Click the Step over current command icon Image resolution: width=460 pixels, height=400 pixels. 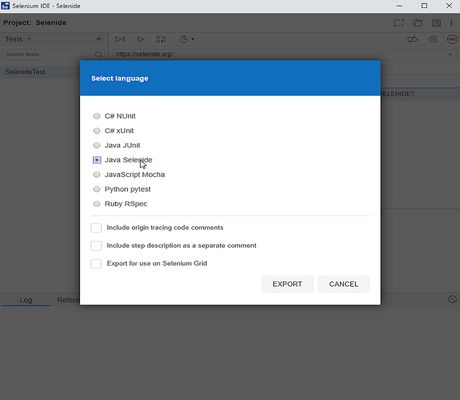point(161,39)
